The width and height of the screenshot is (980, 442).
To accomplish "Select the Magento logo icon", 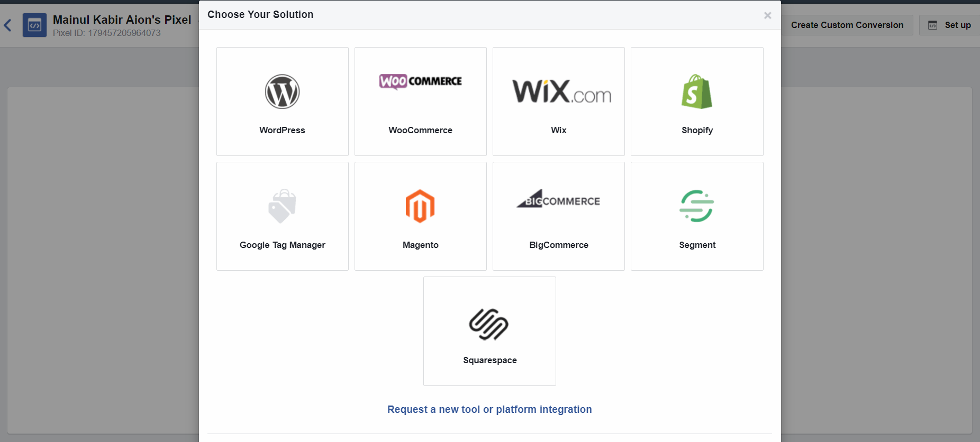I will coord(420,206).
